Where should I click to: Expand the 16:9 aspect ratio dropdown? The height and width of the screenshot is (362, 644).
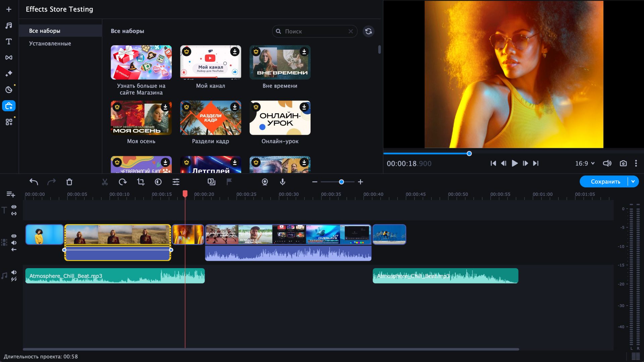pyautogui.click(x=585, y=164)
